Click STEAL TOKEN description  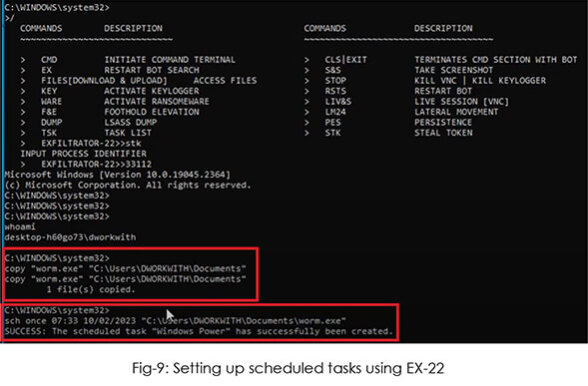443,133
